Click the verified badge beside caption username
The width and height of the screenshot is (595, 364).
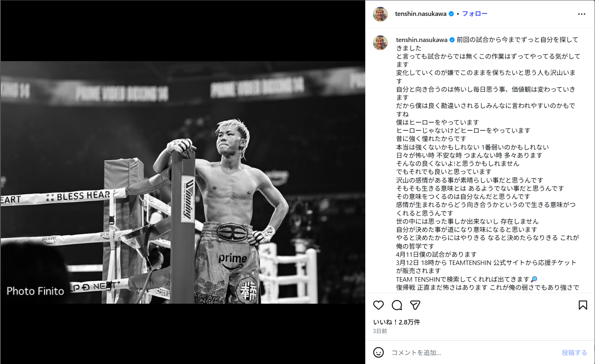452,40
